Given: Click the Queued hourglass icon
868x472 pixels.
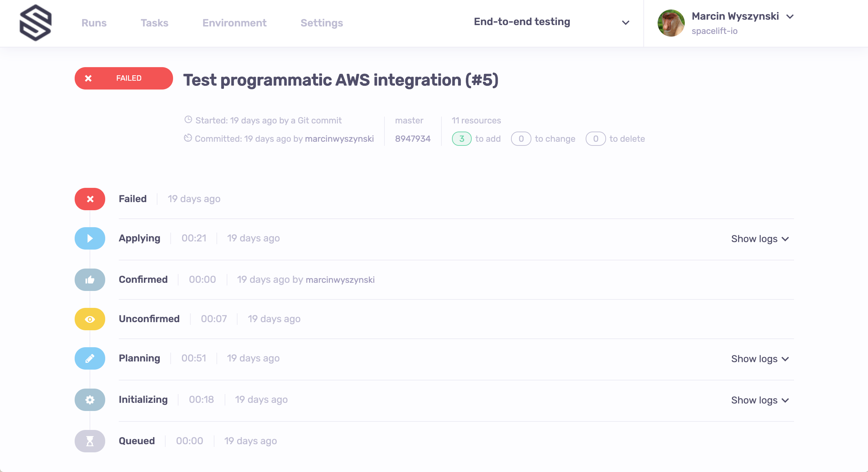Looking at the screenshot, I should (x=90, y=441).
